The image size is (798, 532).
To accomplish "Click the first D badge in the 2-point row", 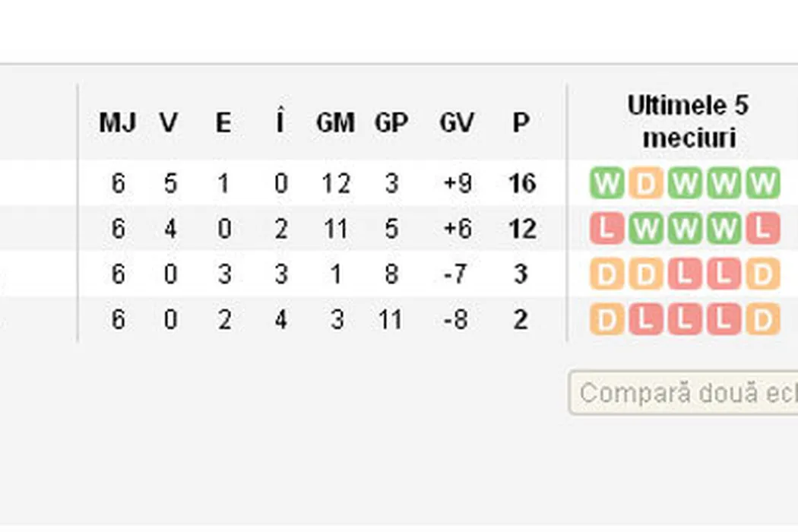I will [x=606, y=320].
